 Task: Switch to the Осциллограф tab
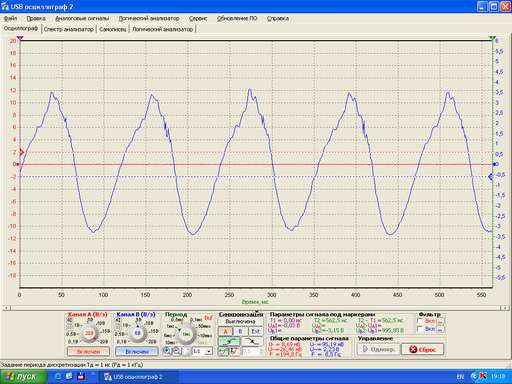point(21,29)
